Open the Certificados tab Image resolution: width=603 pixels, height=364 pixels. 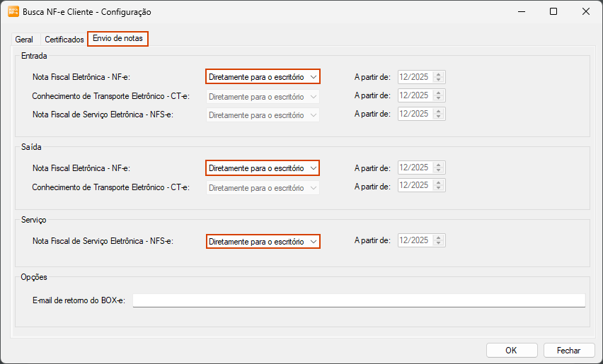[x=64, y=40]
